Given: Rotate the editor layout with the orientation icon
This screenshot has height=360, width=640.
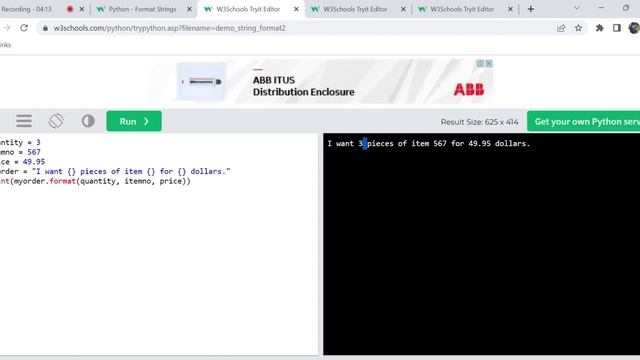Looking at the screenshot, I should click(x=56, y=121).
